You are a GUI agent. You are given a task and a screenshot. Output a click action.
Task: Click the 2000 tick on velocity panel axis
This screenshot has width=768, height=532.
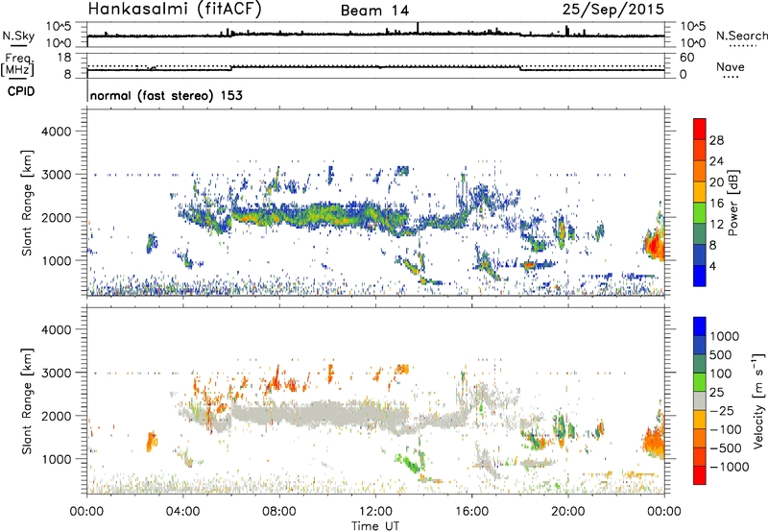tap(56, 416)
